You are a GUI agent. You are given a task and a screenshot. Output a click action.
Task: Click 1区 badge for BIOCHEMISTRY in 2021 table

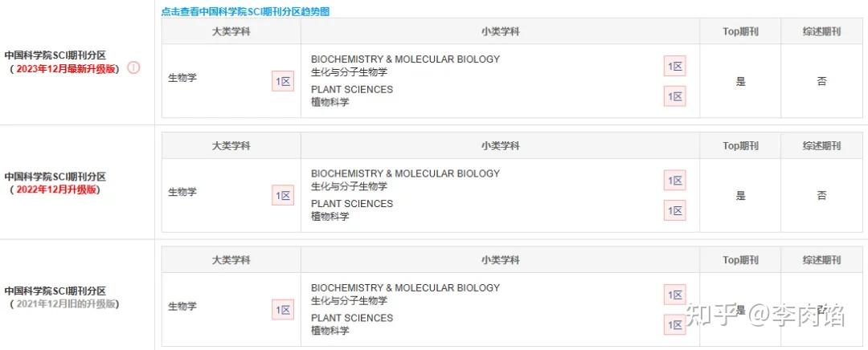[675, 295]
